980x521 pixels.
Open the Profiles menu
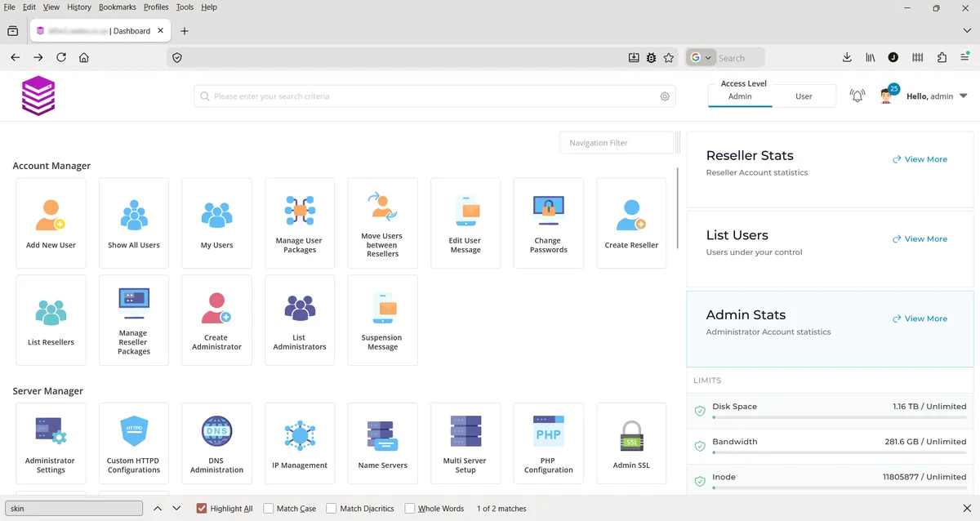(156, 7)
